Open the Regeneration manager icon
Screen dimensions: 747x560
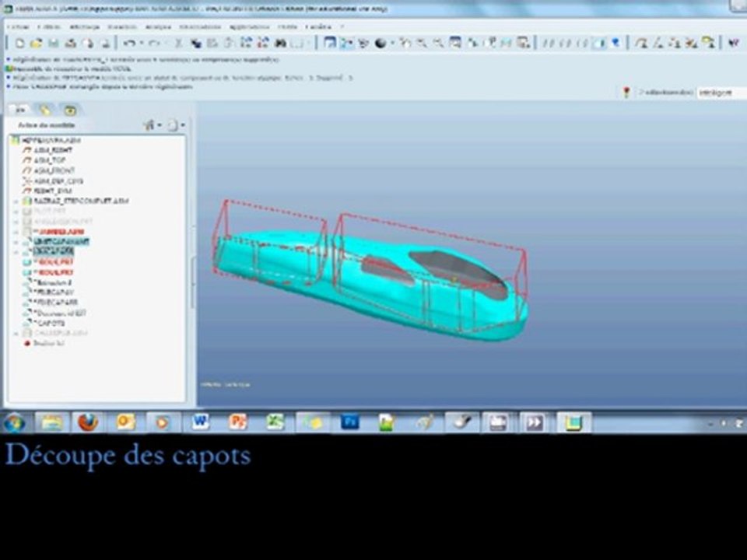[x=263, y=44]
